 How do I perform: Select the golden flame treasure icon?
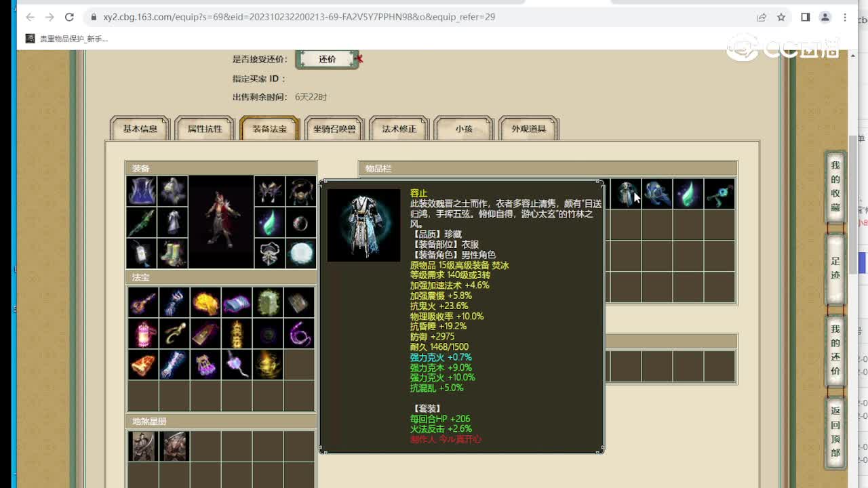(205, 302)
